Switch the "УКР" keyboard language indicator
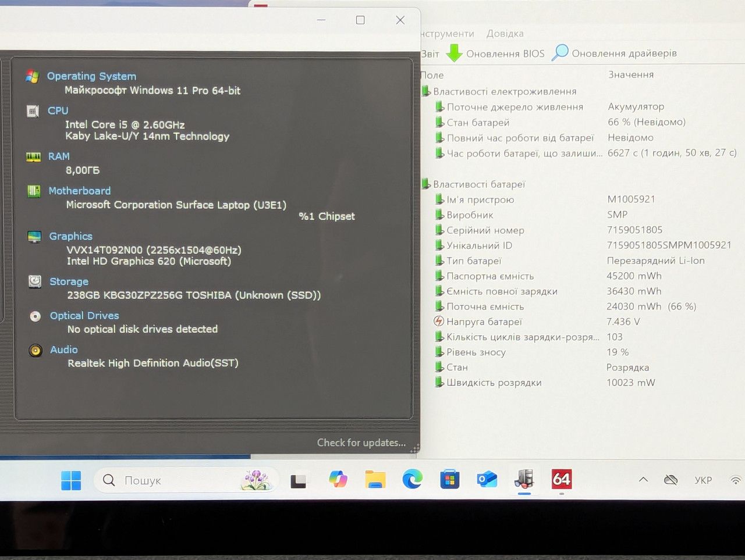The height and width of the screenshot is (560, 745). pyautogui.click(x=703, y=480)
